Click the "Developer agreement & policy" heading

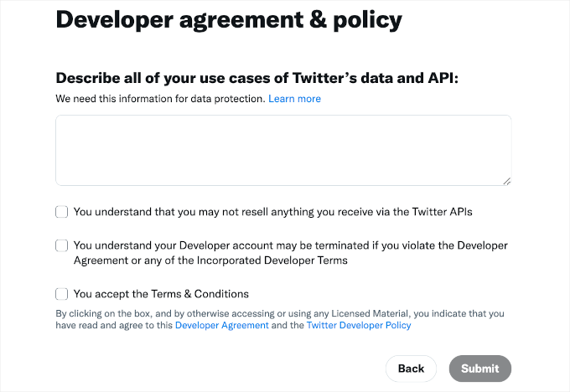pos(229,19)
